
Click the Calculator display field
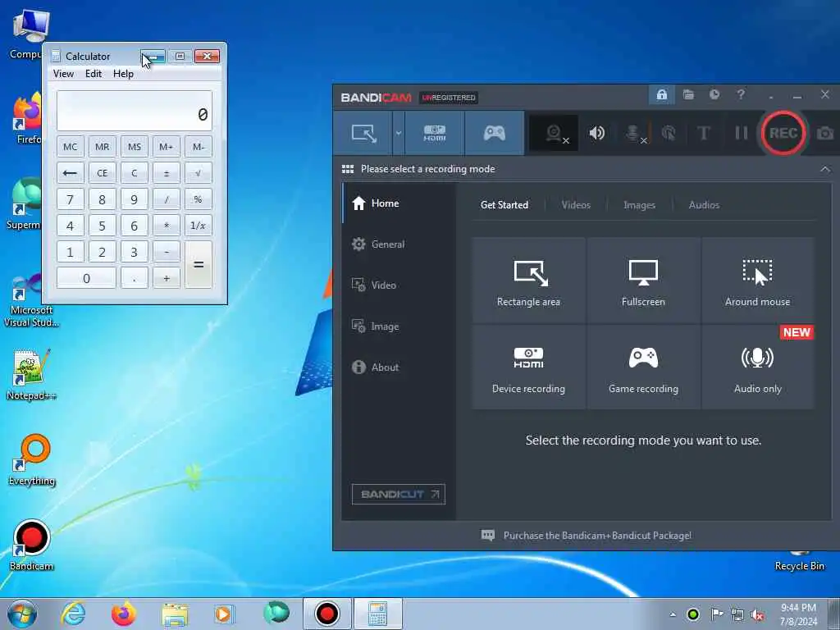(x=135, y=111)
